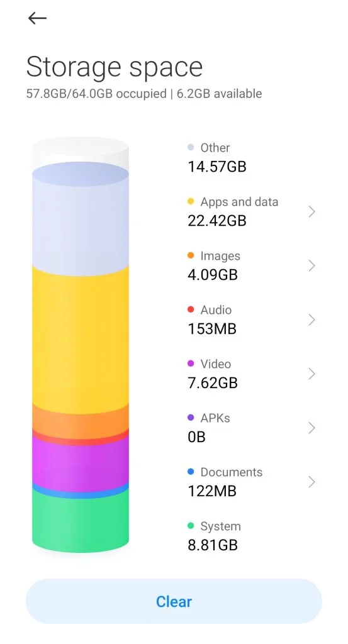Open the Video 7.62GB entry
This screenshot has width=348, height=644.
[x=252, y=374]
